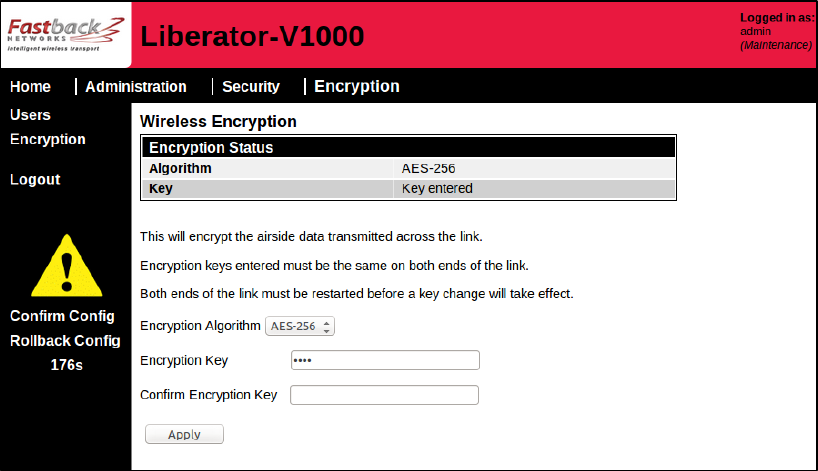Click the Logout link
Viewport: 818px width, 471px height.
[35, 180]
